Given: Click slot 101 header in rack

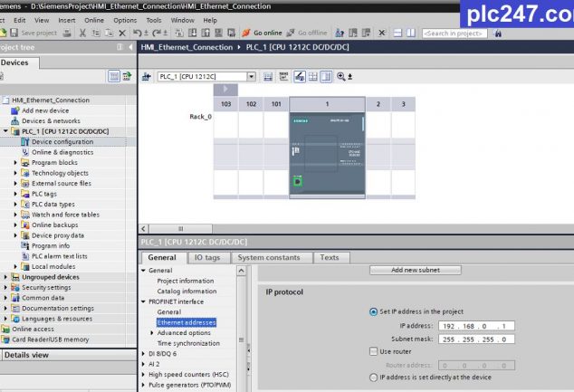Looking at the screenshot, I should pyautogui.click(x=276, y=104).
